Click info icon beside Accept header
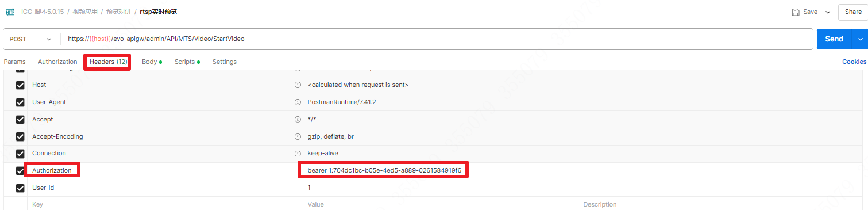 (298, 119)
